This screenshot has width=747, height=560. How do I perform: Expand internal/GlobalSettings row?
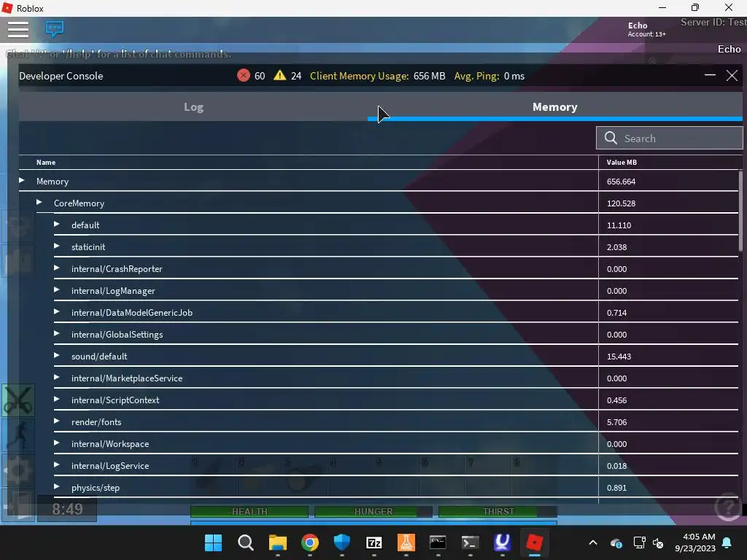57,334
